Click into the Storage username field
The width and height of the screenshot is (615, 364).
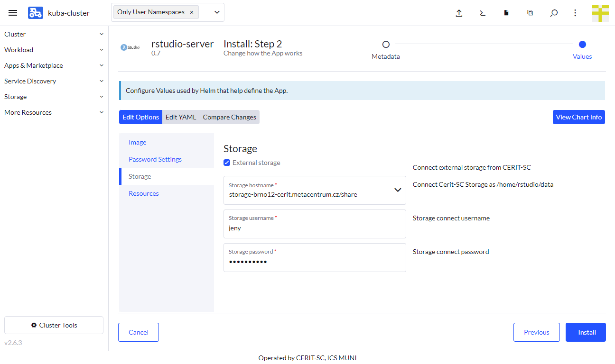coord(315,228)
